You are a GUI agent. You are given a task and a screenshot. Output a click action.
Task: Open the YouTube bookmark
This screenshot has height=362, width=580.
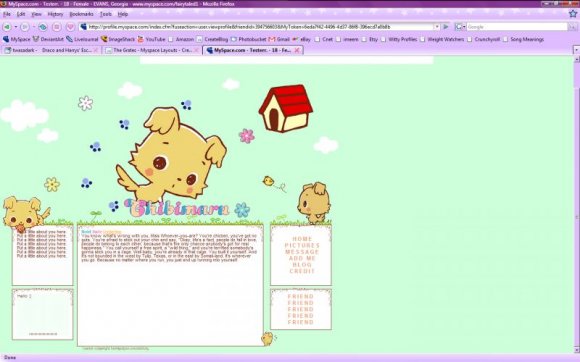tap(151, 39)
